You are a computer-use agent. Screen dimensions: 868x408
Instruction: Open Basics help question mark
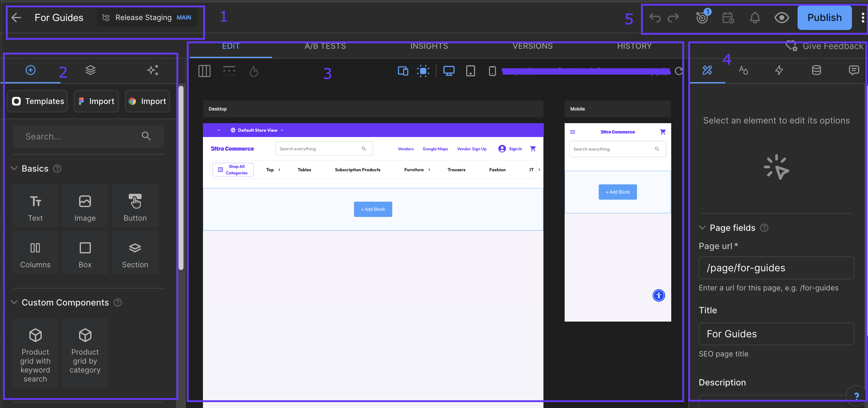pos(57,168)
